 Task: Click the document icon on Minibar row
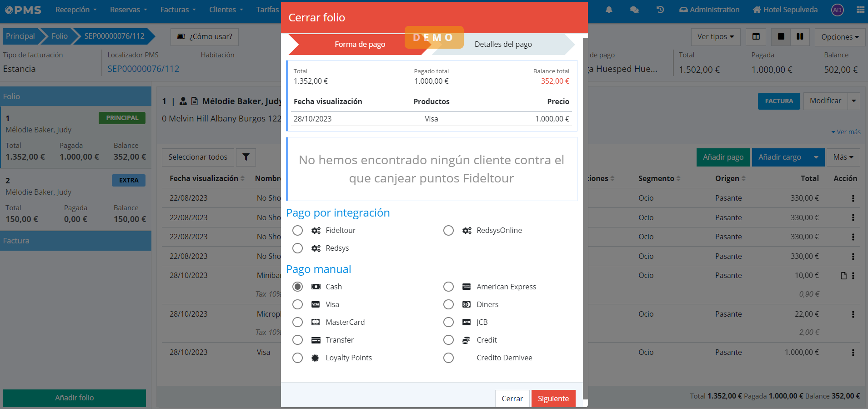coord(843,276)
